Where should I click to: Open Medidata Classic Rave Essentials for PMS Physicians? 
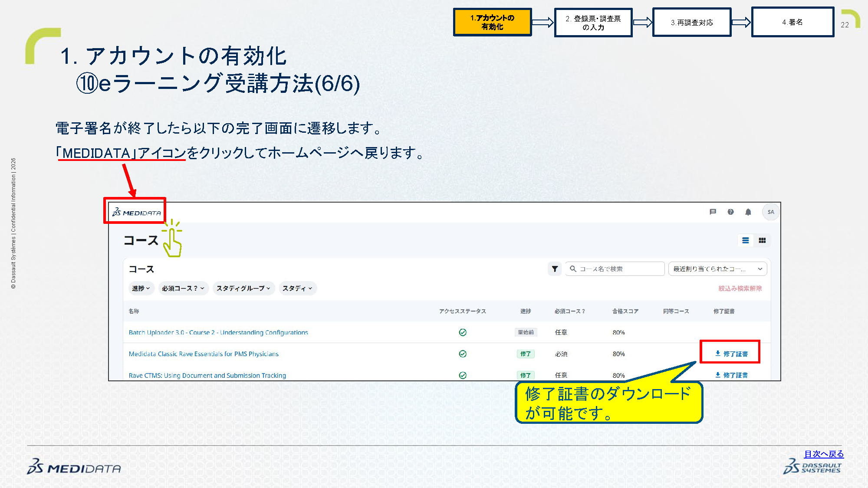coord(204,354)
